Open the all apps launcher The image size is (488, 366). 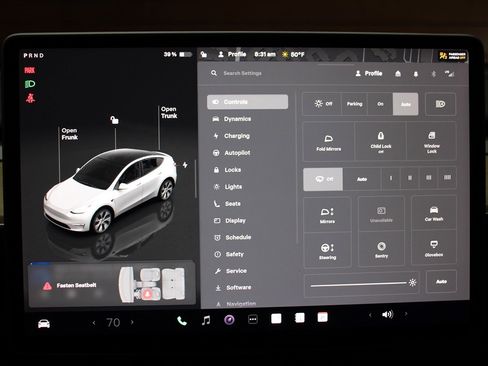coord(253,320)
